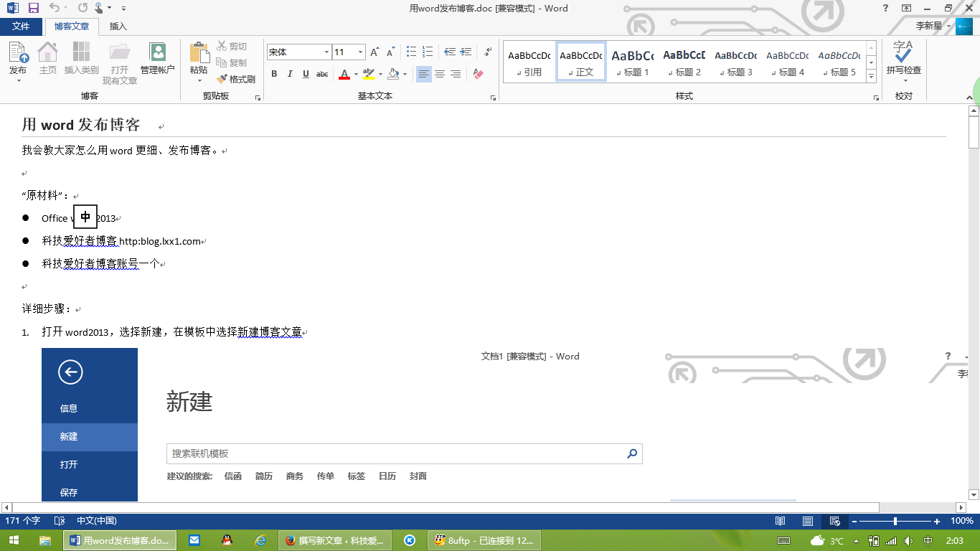Open the proofing book icon in status bar
The width and height of the screenshot is (980, 551).
(x=60, y=521)
